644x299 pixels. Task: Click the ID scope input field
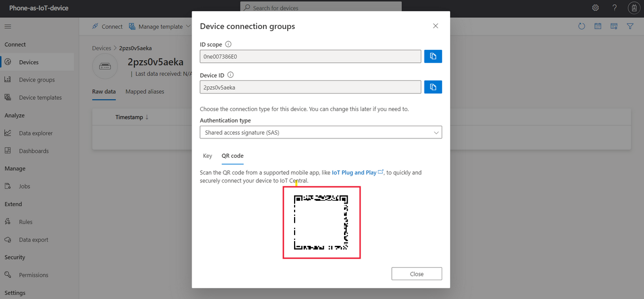click(310, 56)
